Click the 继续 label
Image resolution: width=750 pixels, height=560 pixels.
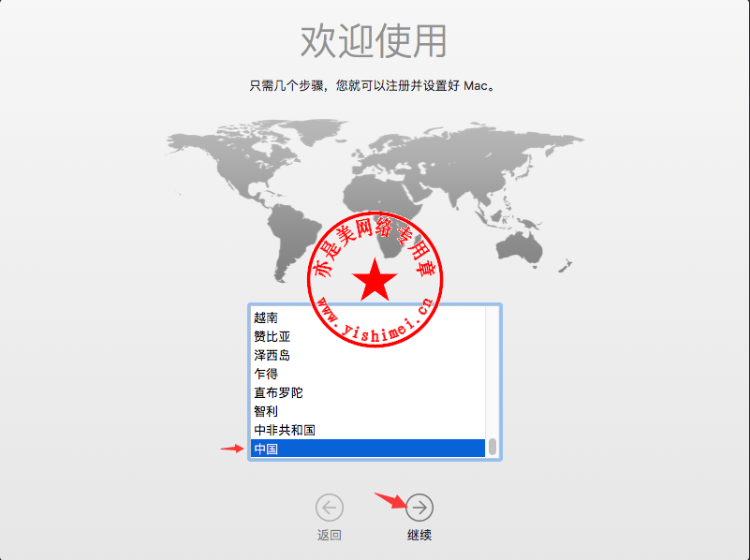click(x=419, y=535)
